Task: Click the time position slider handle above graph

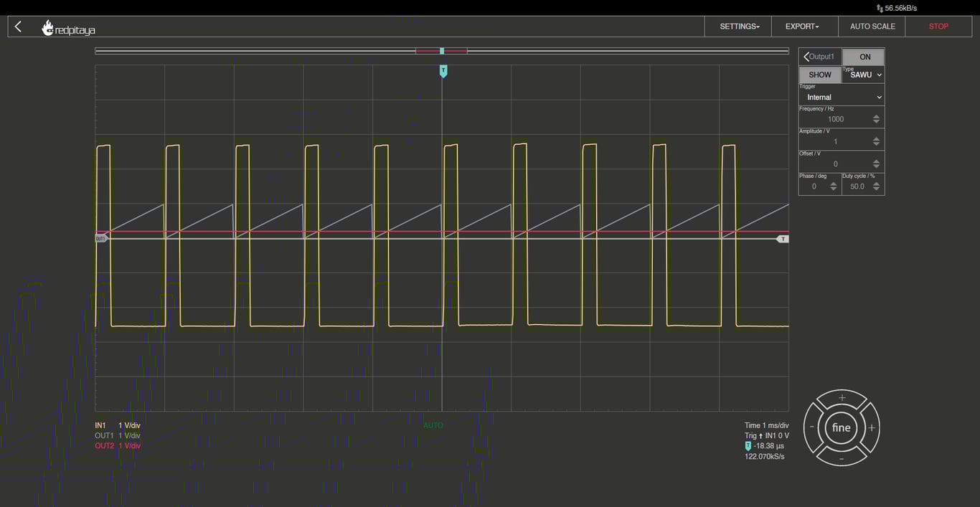Action: 442,51
